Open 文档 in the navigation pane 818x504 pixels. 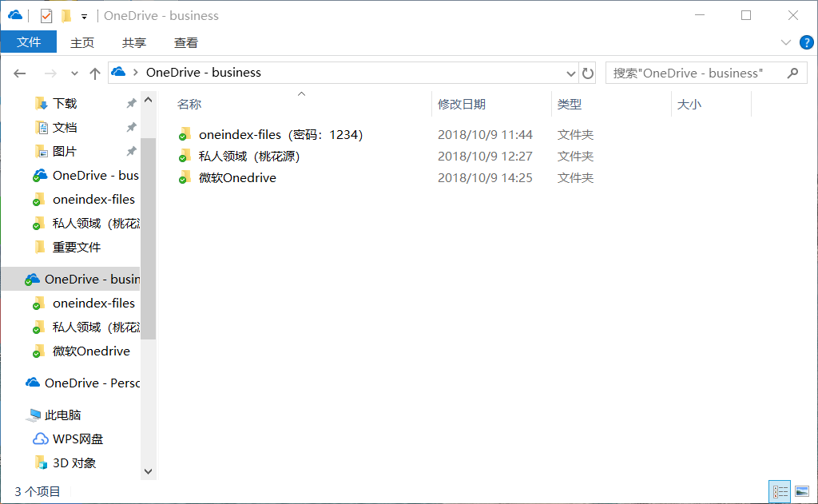65,127
